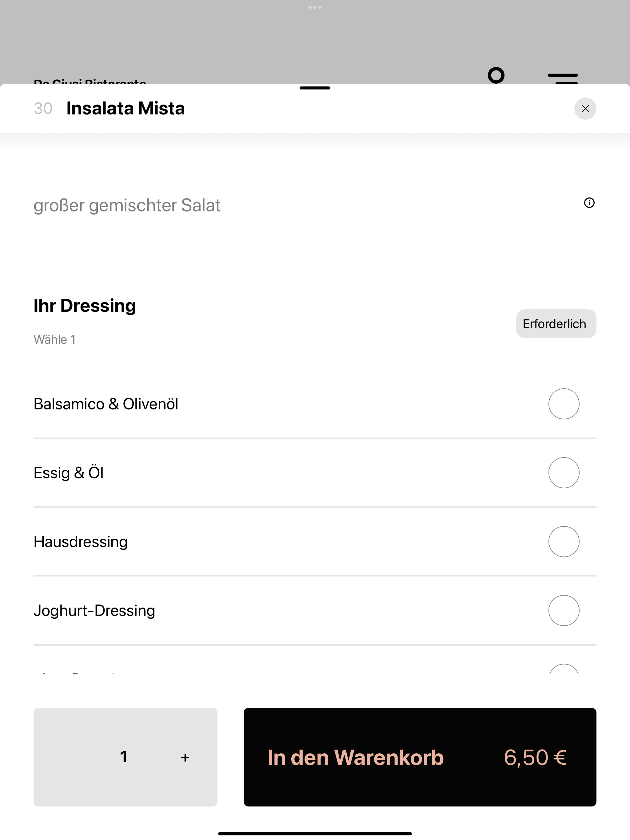Screen dimensions: 630x840
Task: Tap the Erforderlich badge
Action: pyautogui.click(x=556, y=323)
